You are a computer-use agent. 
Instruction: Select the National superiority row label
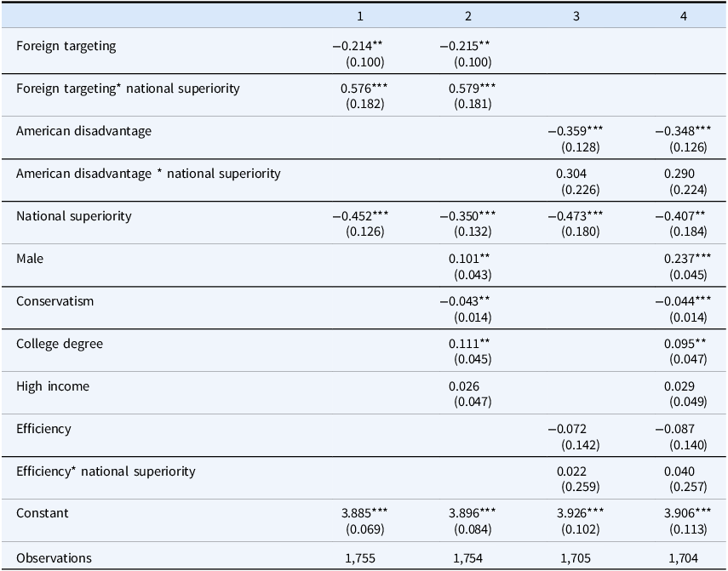click(x=74, y=216)
